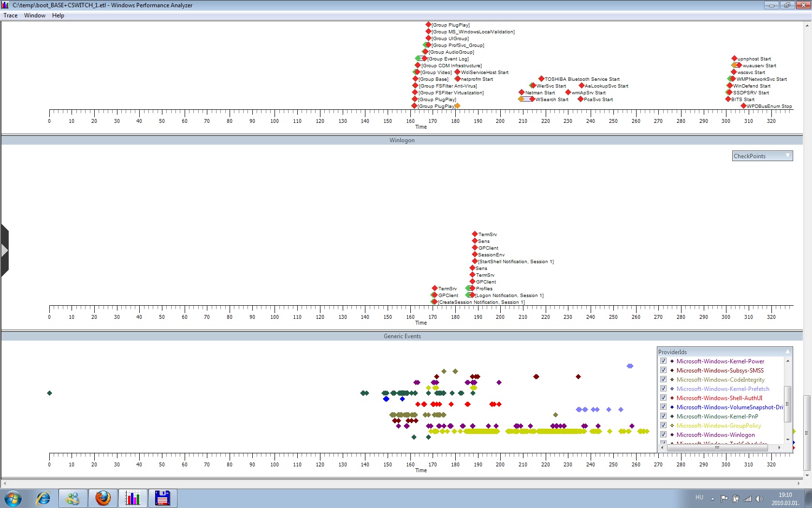This screenshot has width=812, height=508.
Task: Open the Help menu
Action: [58, 15]
